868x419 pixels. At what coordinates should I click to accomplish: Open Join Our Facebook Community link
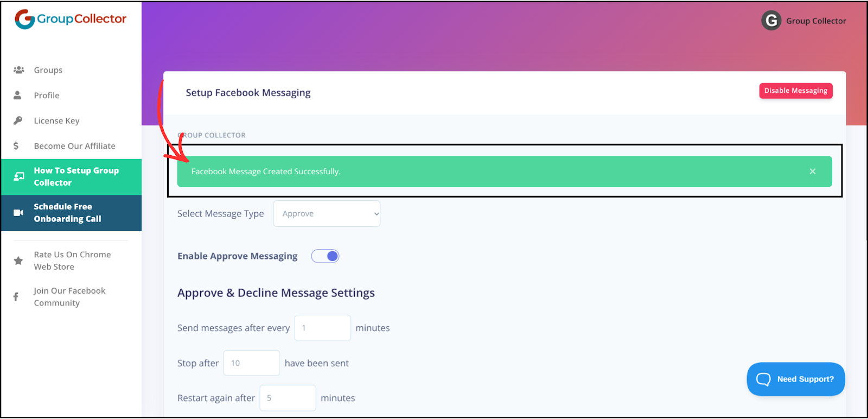click(69, 297)
